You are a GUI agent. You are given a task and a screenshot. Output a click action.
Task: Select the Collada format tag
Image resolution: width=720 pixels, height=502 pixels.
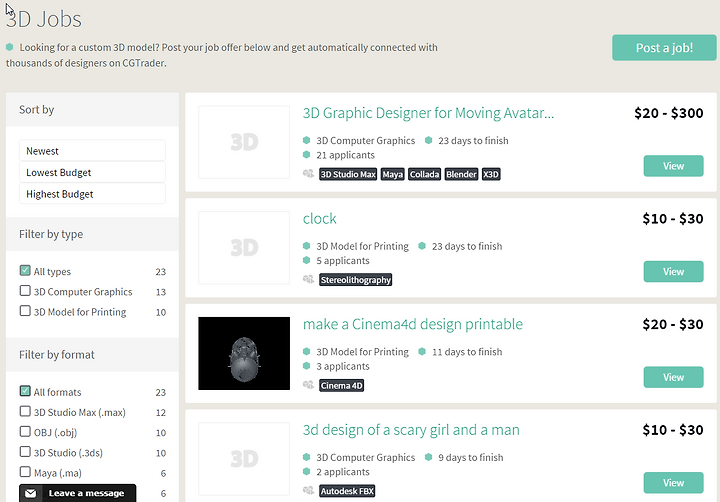click(424, 175)
